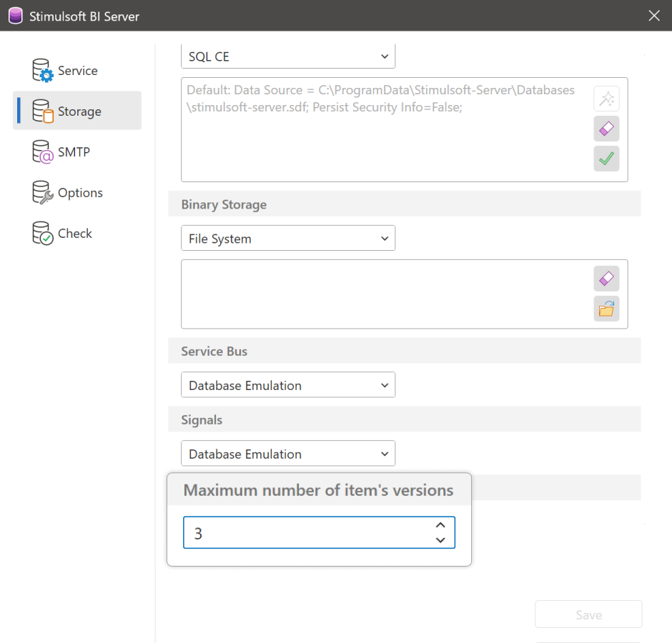This screenshot has height=643, width=672.
Task: Click the Save button
Action: 588,614
